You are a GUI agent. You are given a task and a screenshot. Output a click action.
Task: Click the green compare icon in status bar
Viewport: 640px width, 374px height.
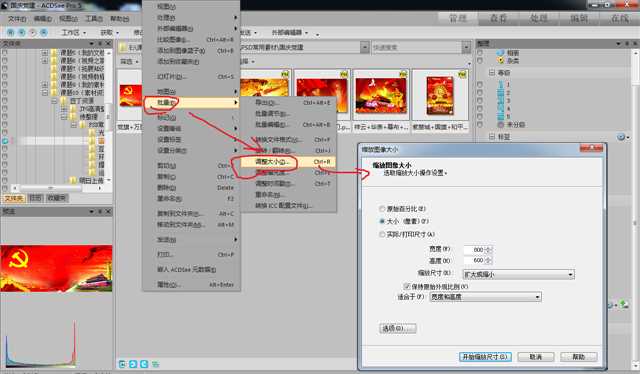coord(155,363)
